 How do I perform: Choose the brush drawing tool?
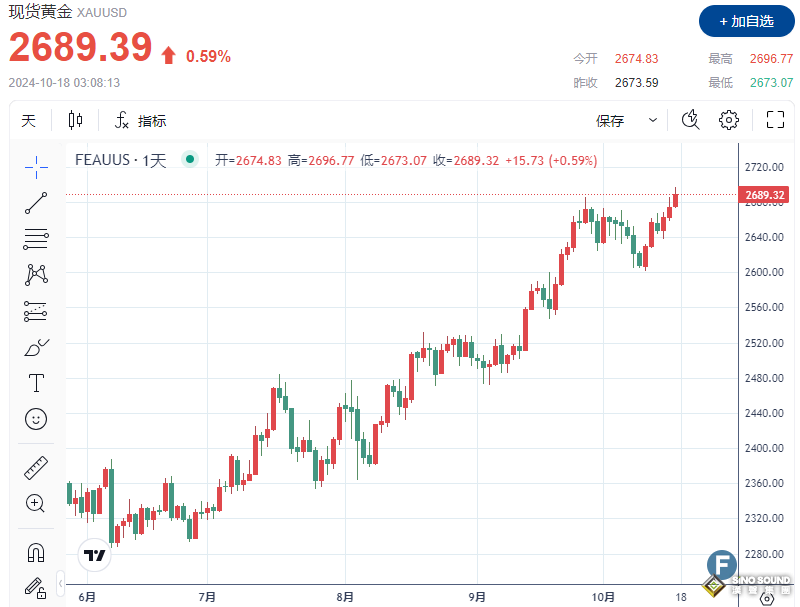36,347
